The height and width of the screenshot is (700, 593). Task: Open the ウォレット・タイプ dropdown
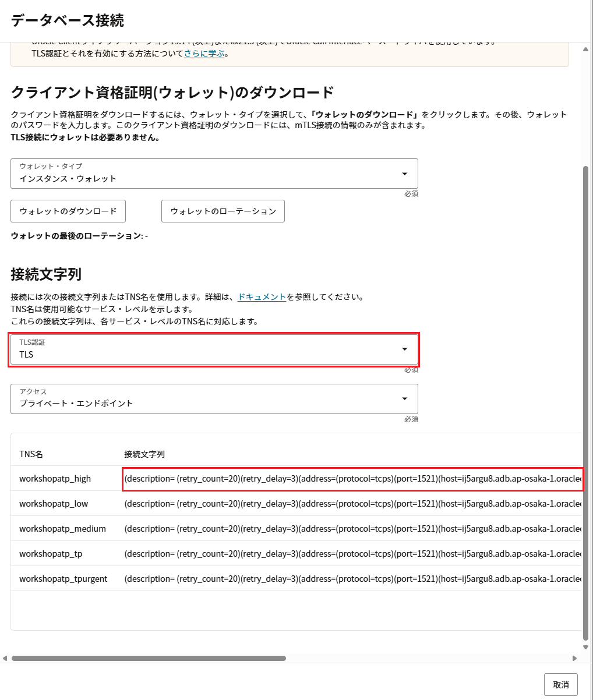(x=214, y=174)
